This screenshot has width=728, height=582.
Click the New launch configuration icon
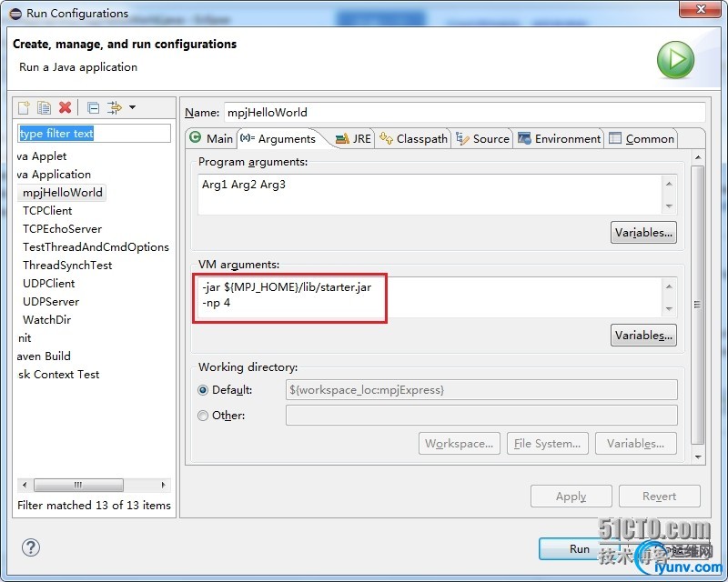24,107
